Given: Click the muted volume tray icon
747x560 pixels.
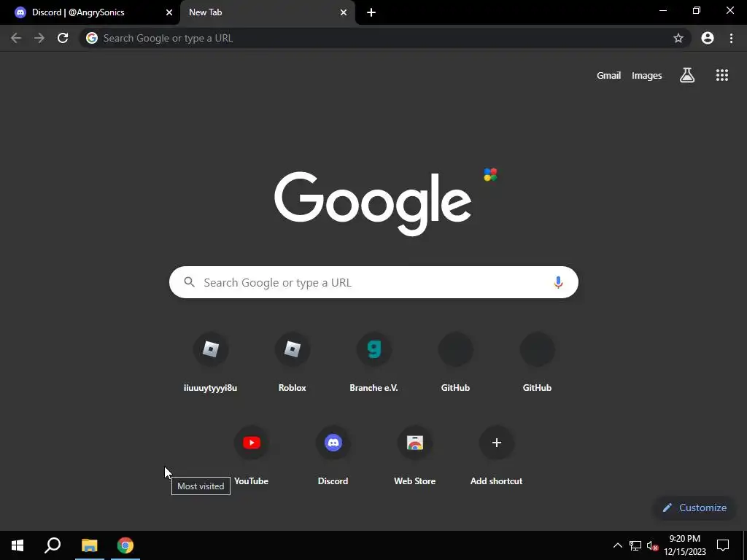Looking at the screenshot, I should [652, 545].
